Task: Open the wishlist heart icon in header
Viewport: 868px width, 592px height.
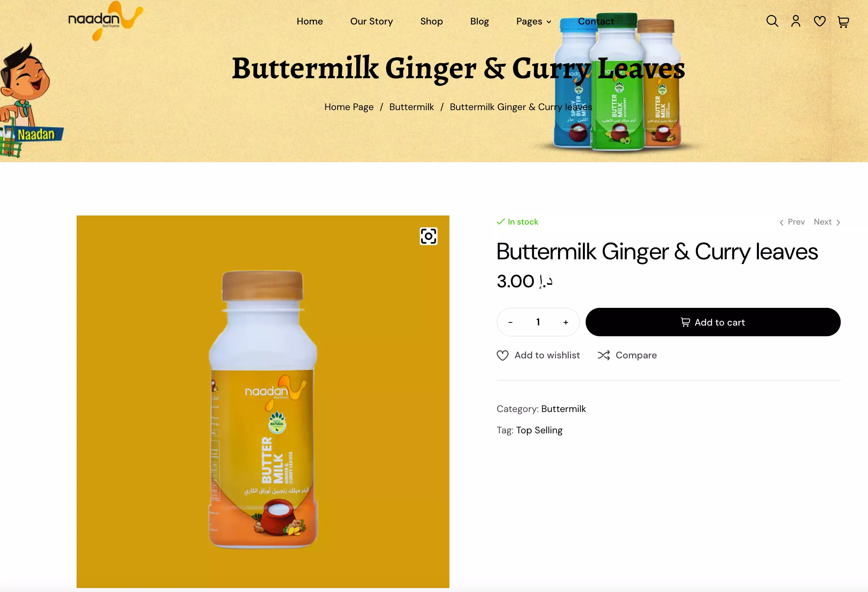Action: [x=820, y=21]
